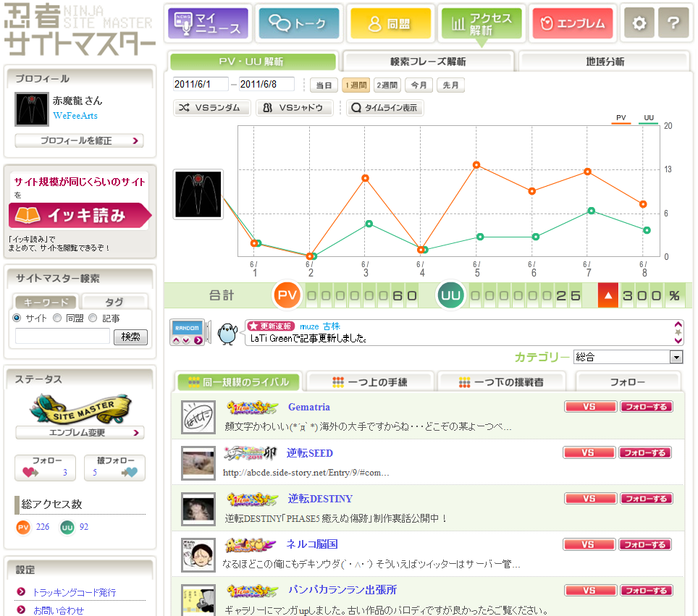
Task: Select the 2週間 range button
Action: 387,85
